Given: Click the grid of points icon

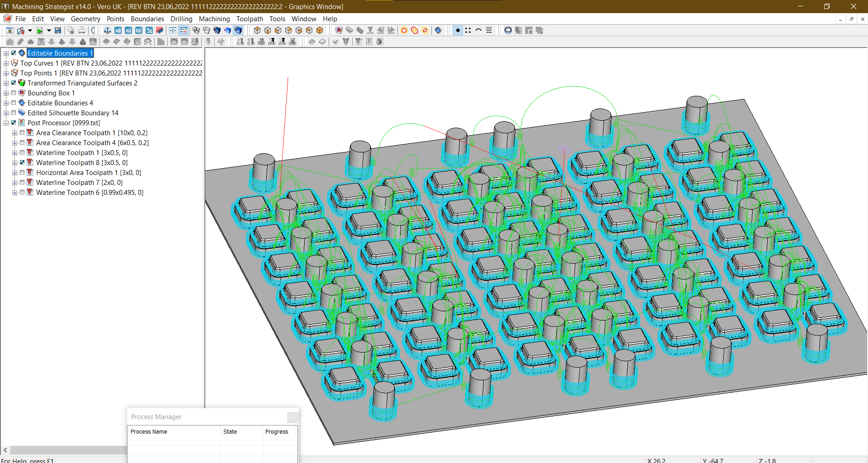Looking at the screenshot, I should point(489,30).
